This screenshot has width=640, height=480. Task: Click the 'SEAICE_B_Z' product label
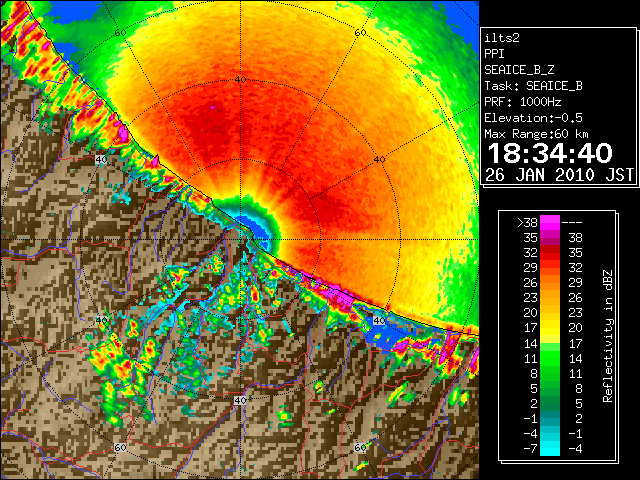pos(519,70)
